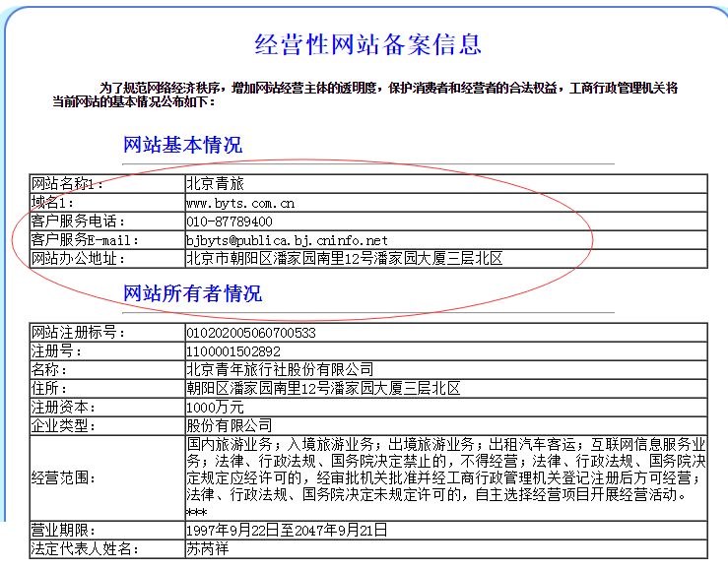728x570 pixels.
Task: Click the 网站所有者情况 section heading
Action: click(192, 293)
